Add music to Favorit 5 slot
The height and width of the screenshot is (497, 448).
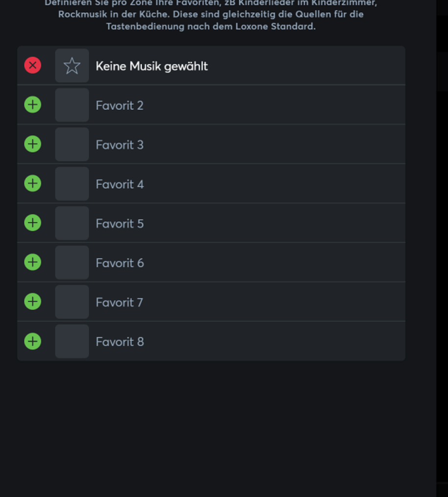[33, 223]
